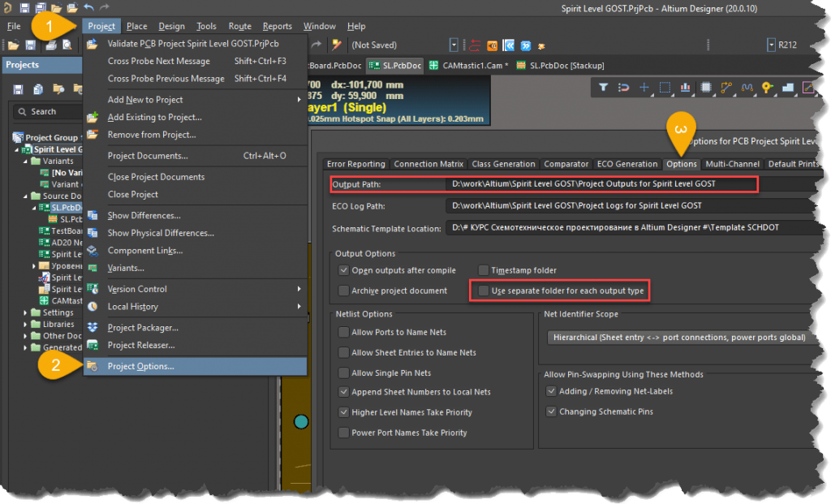Toggle Adding / Removing Net-Labels checkbox

[x=551, y=391]
